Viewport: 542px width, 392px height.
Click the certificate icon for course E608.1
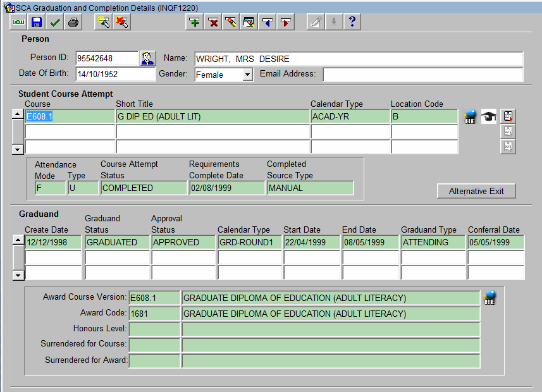[x=507, y=116]
